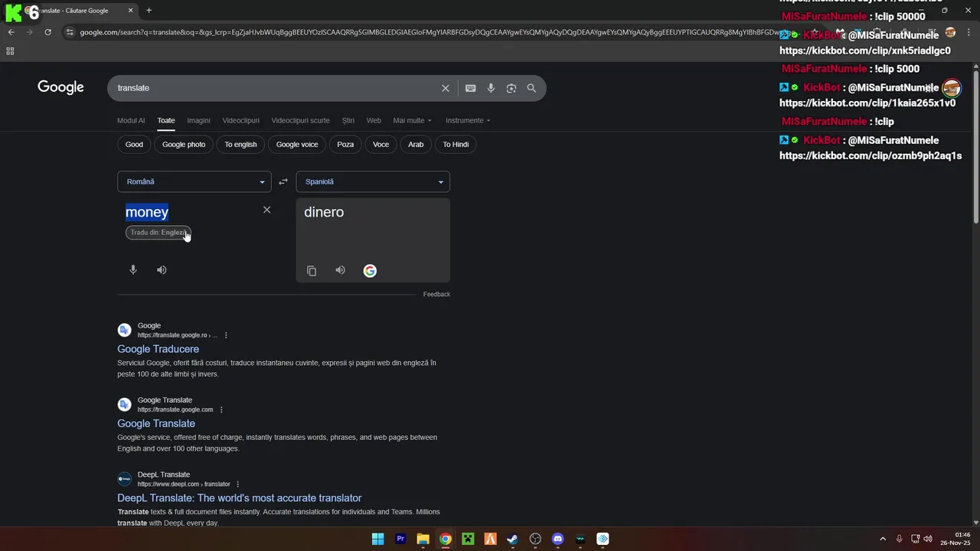Clear the Google search box text

point(445,88)
